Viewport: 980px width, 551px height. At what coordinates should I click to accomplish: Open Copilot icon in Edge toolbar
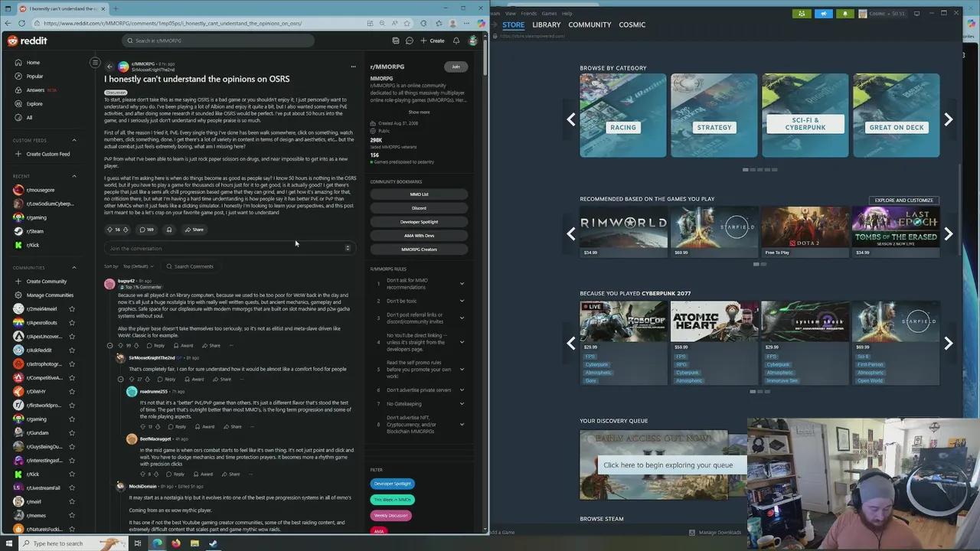pos(481,23)
